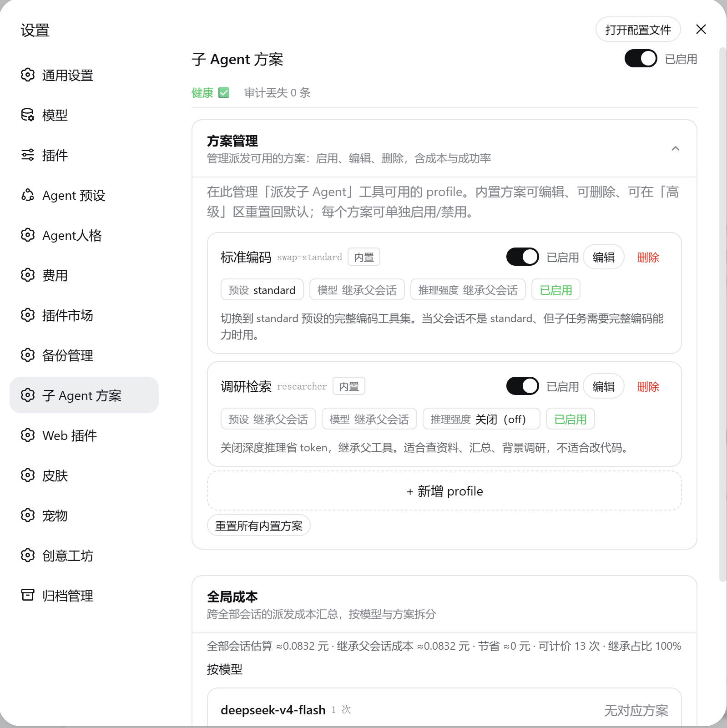Click the 内置 badge on 标准编码
727x728 pixels.
pos(364,257)
